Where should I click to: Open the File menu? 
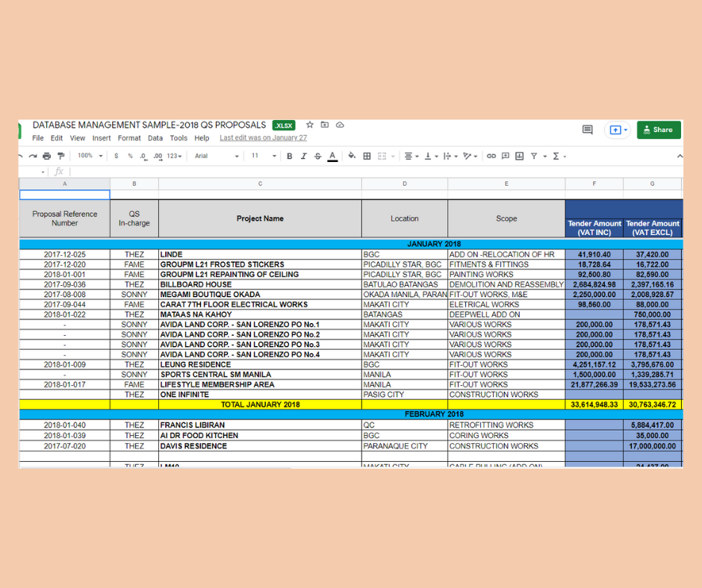tap(37, 138)
